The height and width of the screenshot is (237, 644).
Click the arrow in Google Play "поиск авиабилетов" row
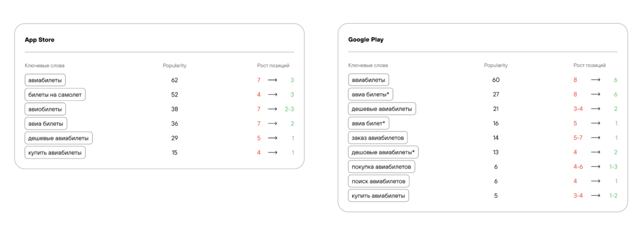[595, 181]
